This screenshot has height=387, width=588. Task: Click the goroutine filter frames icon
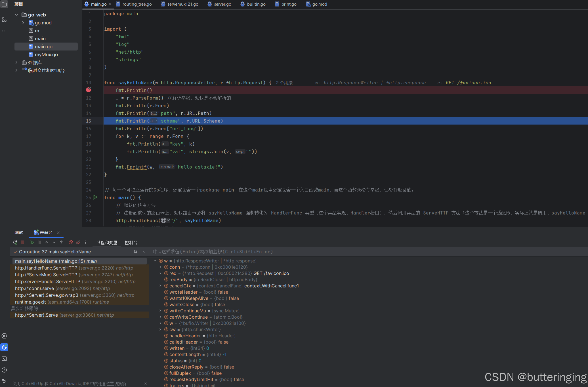136,252
